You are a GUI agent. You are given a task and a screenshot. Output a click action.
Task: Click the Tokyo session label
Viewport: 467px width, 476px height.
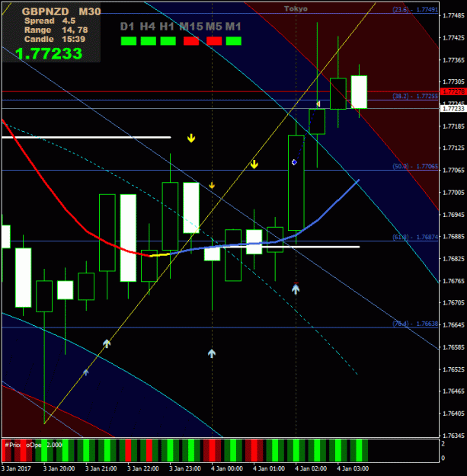pos(296,9)
